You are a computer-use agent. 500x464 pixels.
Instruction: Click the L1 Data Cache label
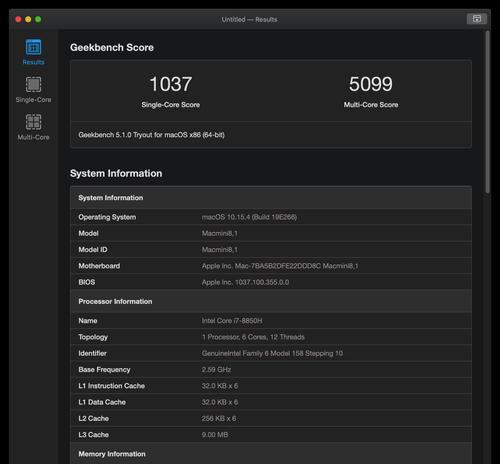click(102, 402)
